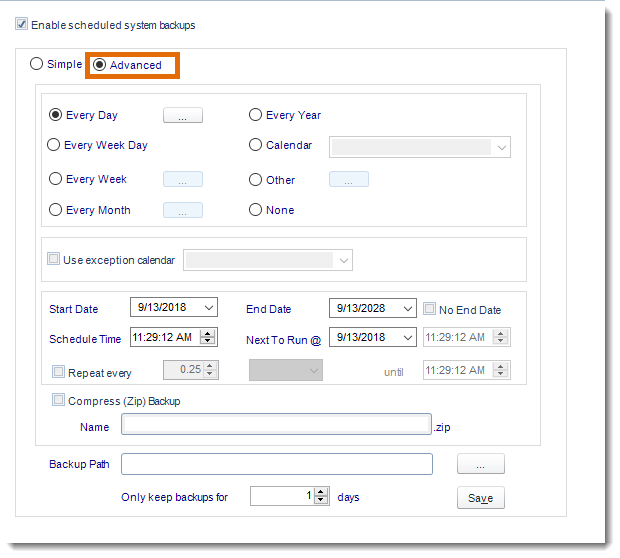Enable Compress (Zip) Backup checkbox

tap(59, 400)
